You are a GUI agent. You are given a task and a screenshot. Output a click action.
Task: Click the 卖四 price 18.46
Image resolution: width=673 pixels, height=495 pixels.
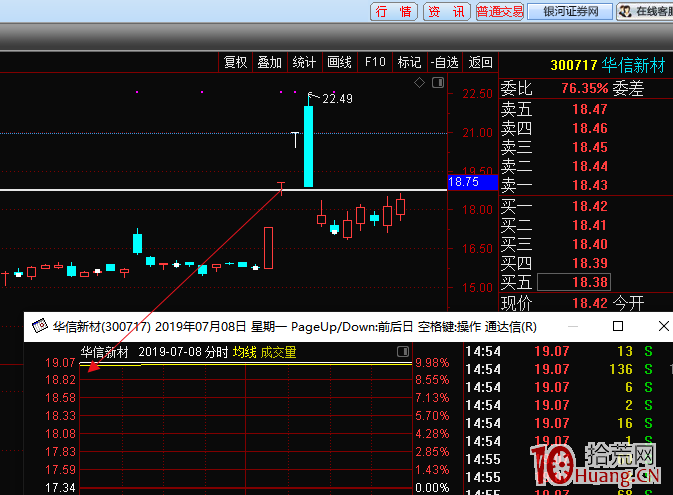coord(590,128)
